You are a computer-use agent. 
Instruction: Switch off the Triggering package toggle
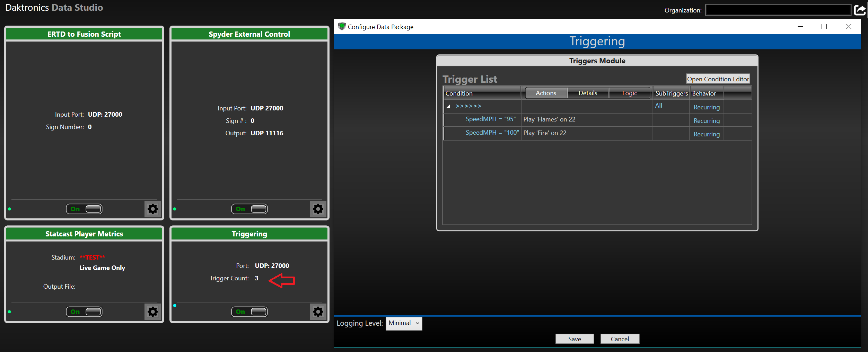pyautogui.click(x=249, y=312)
